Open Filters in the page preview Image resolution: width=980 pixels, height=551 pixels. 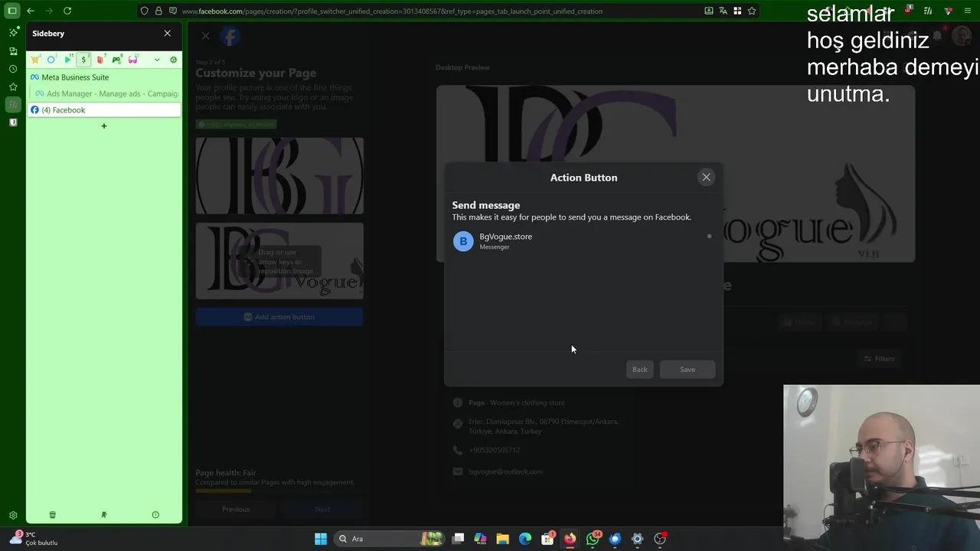pyautogui.click(x=879, y=359)
